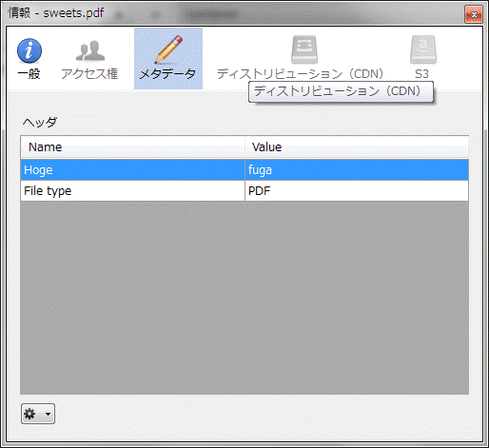Screen dimensions: 489x448
Task: Switch to the アクセス権 tab label
Action: tap(89, 74)
